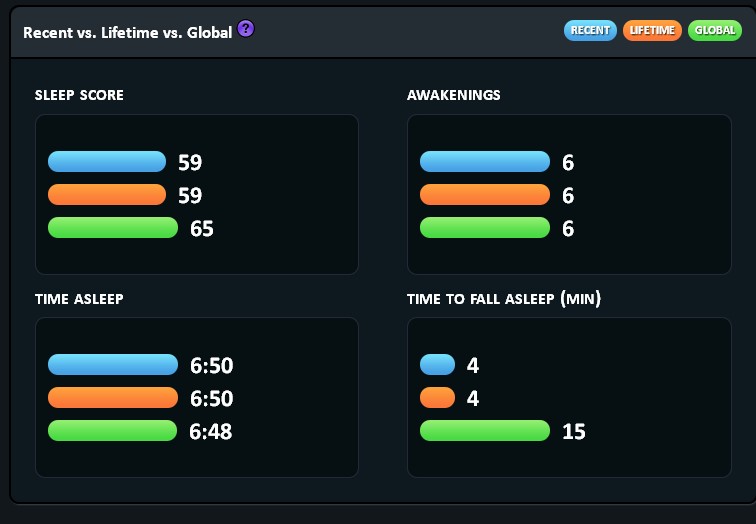Viewport: 756px width, 524px height.
Task: Toggle the GLOBAL legend pill
Action: coord(715,31)
